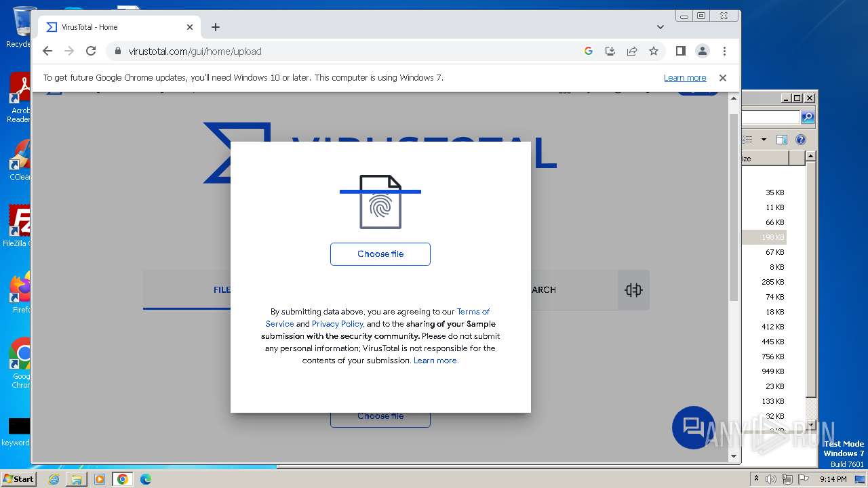Open a new tab with plus

coord(216,27)
